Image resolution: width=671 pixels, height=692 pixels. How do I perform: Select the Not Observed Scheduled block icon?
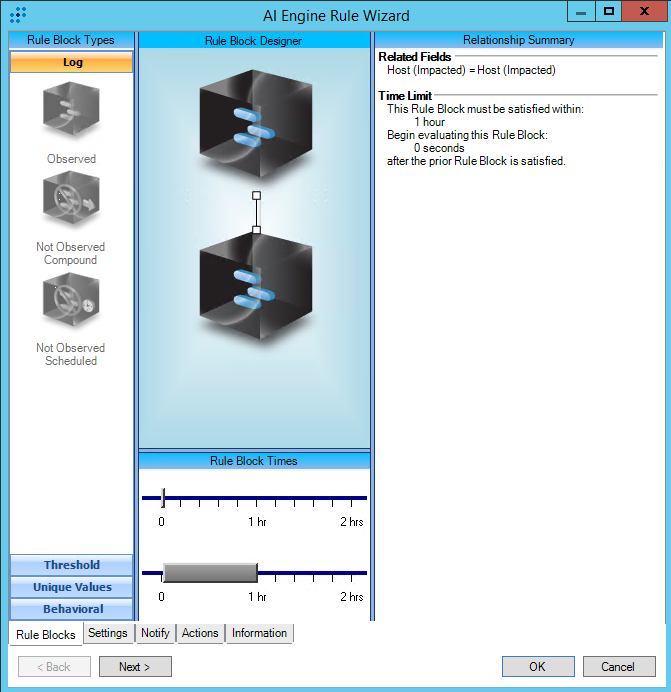71,303
